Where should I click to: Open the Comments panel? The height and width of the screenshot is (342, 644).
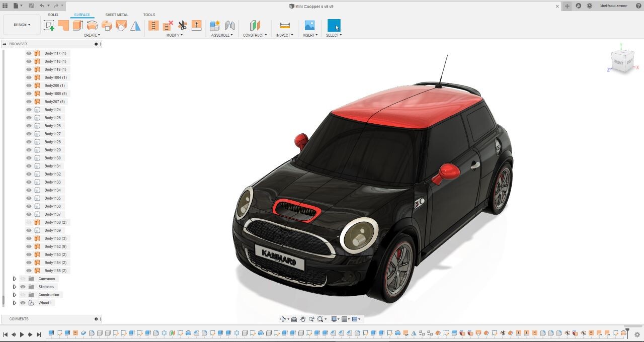(19, 318)
